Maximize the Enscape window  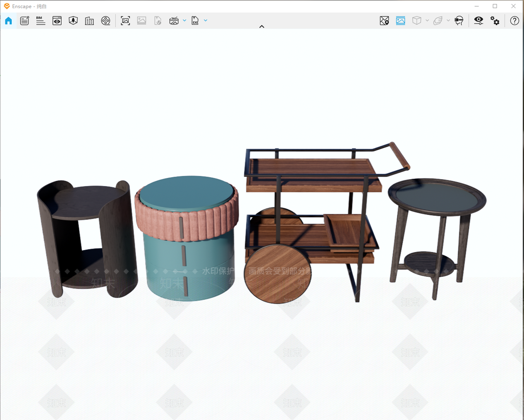click(x=495, y=6)
